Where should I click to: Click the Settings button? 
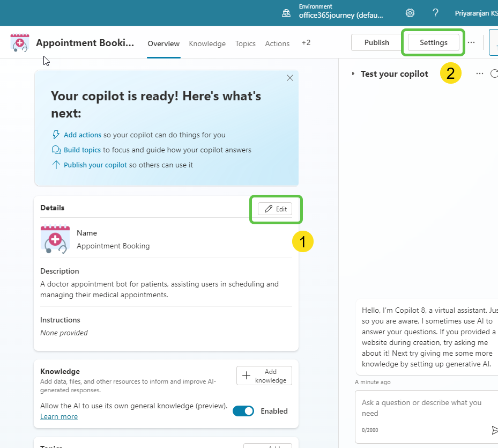coord(433,42)
